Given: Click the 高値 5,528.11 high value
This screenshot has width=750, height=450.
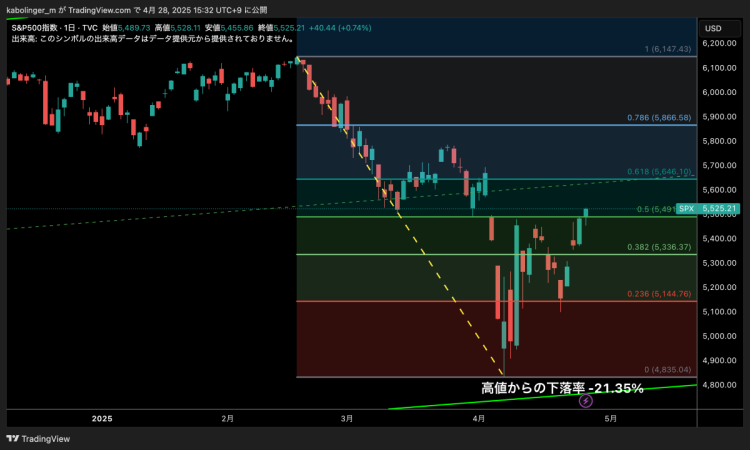Looking at the screenshot, I should (x=177, y=28).
